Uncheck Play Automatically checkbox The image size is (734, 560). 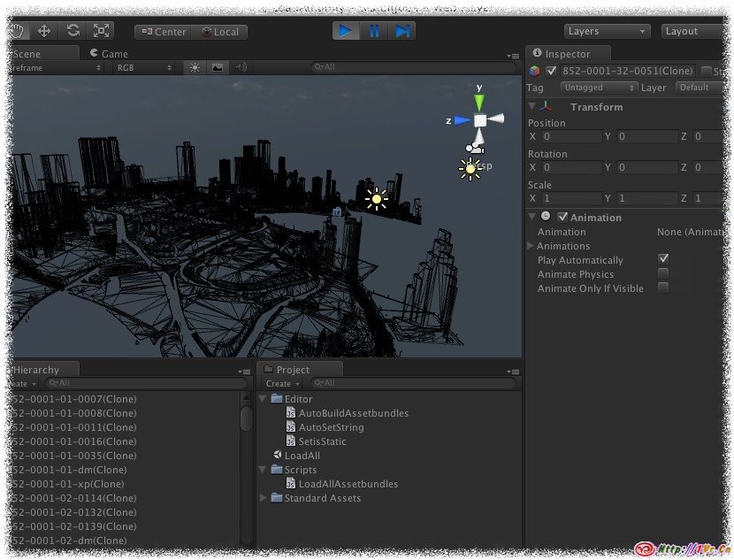[x=663, y=260]
